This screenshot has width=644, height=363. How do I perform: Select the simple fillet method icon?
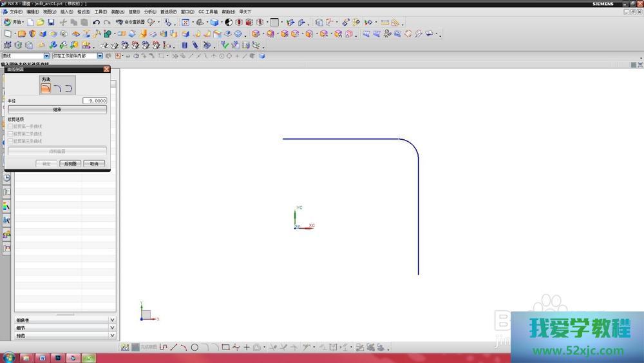(x=46, y=88)
